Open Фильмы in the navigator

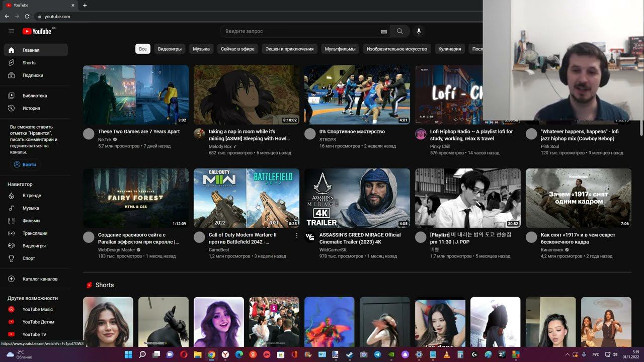pos(35,221)
